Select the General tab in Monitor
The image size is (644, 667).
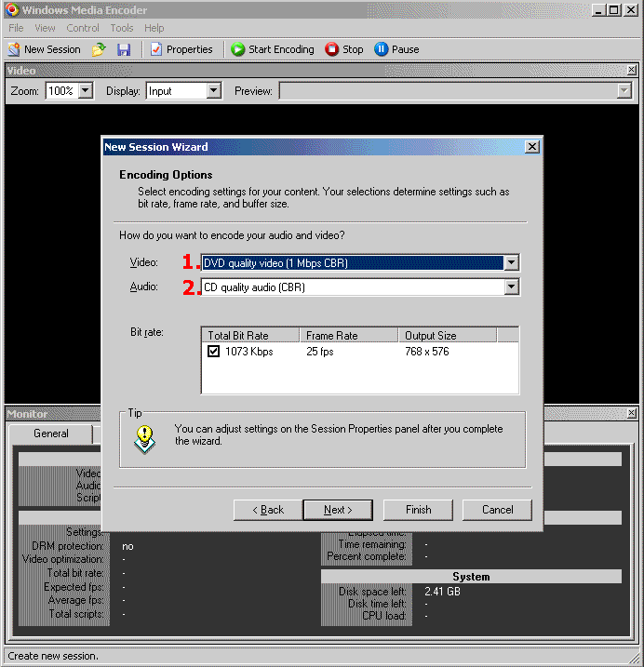[50, 434]
